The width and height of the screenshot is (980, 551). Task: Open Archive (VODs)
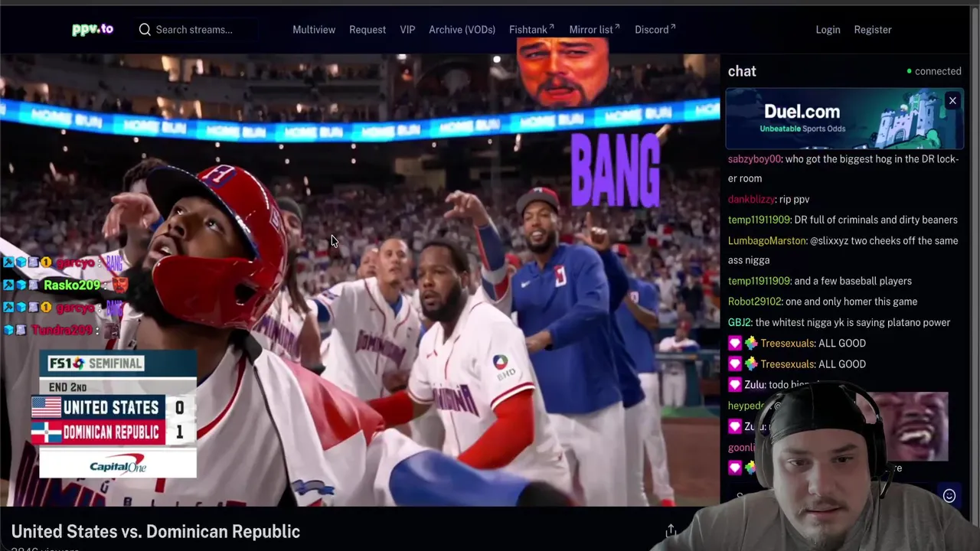pyautogui.click(x=462, y=30)
